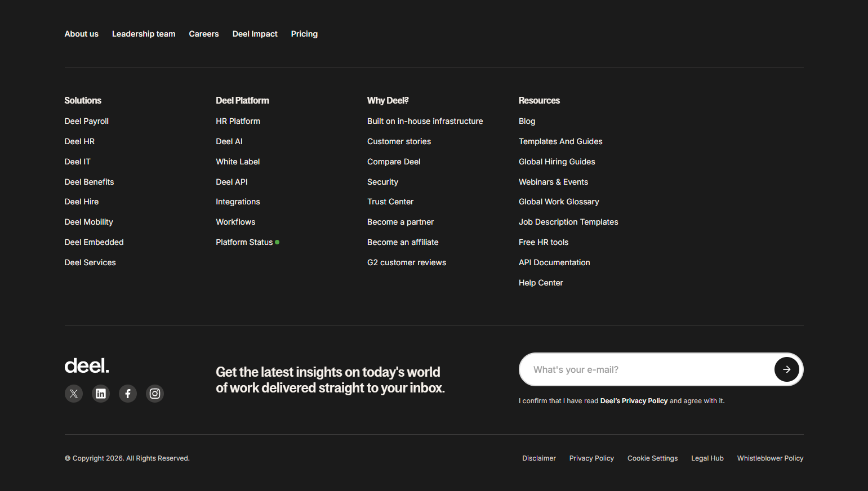Click the Why Deel? heading
The image size is (868, 491).
(x=388, y=100)
